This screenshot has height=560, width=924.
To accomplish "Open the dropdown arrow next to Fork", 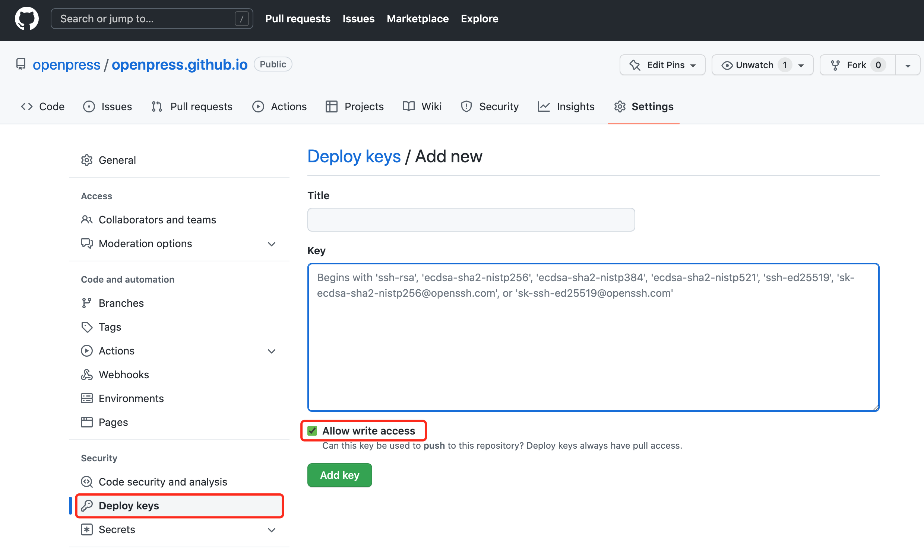I will tap(908, 66).
